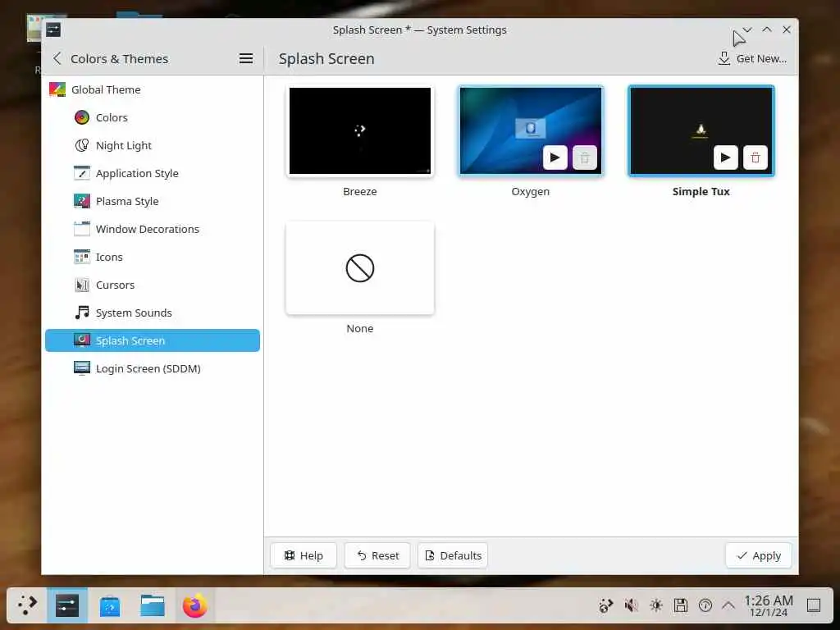Click the Night Light bulb icon
The width and height of the screenshot is (840, 630).
(82, 145)
